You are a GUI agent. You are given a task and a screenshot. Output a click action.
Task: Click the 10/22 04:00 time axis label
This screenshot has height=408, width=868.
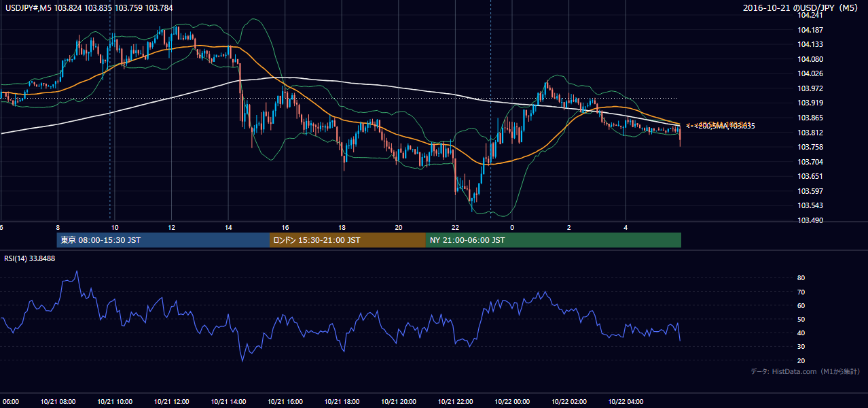click(626, 402)
